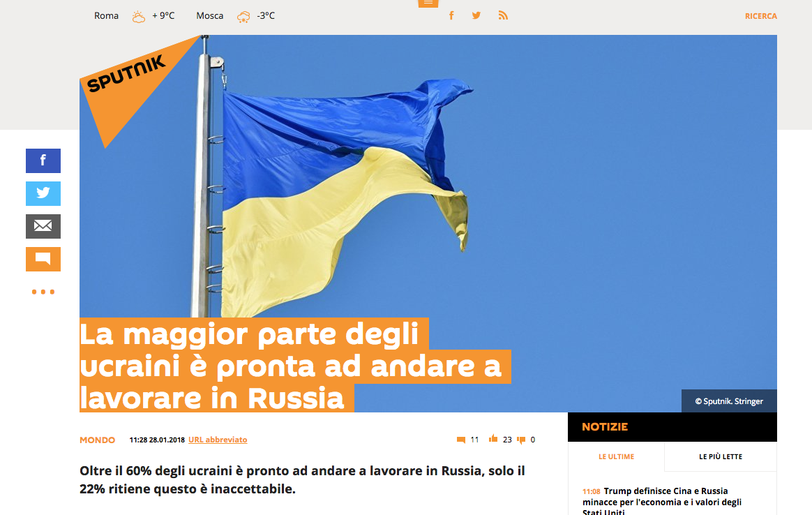
Task: Open Sputnik's Twitter page from the header
Action: [x=476, y=15]
